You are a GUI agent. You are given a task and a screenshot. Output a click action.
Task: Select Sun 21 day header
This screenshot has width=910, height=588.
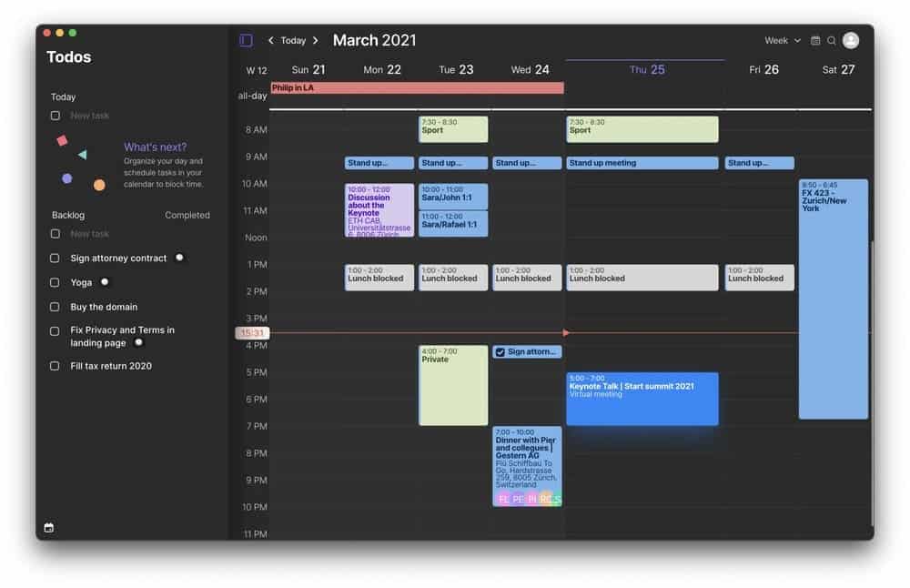point(308,70)
